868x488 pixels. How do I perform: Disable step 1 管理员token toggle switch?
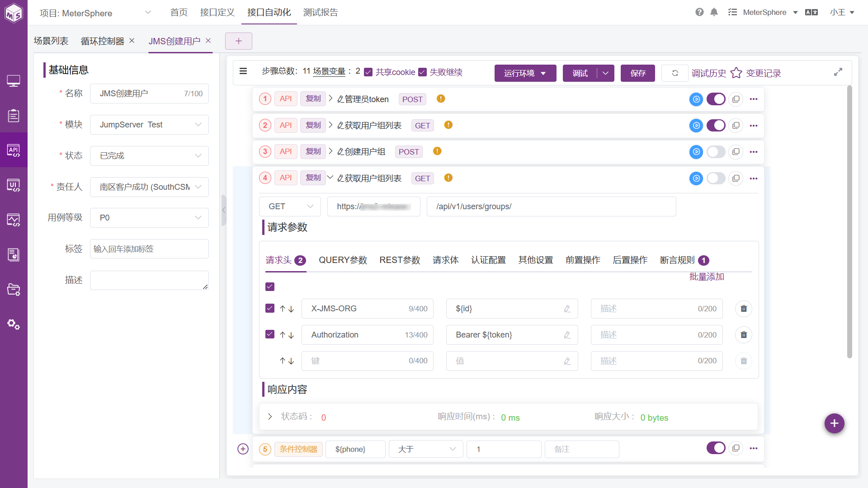point(716,99)
